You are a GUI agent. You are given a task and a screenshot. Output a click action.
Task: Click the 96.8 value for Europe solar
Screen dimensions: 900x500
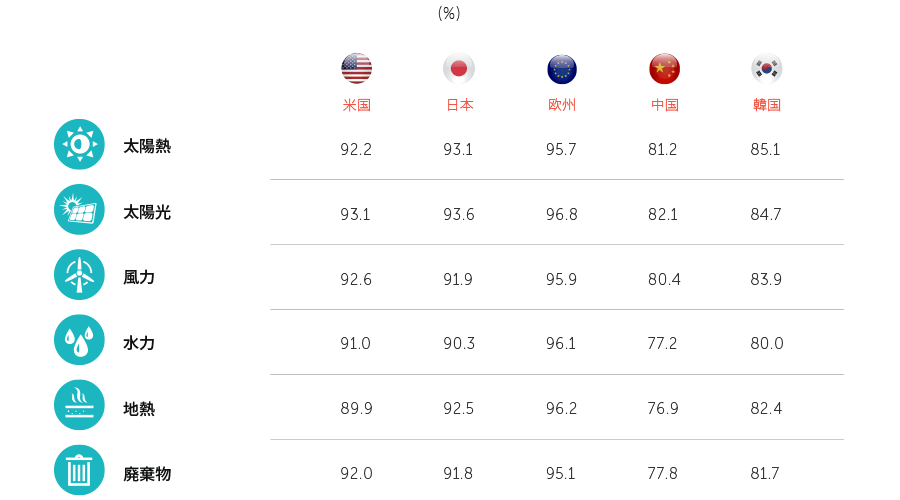pyautogui.click(x=561, y=214)
